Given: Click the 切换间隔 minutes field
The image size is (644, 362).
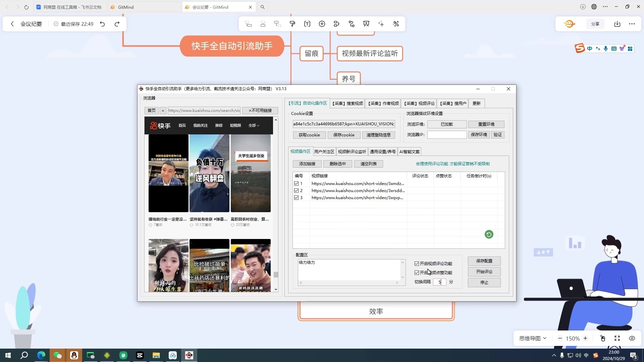Looking at the screenshot, I should [x=439, y=282].
